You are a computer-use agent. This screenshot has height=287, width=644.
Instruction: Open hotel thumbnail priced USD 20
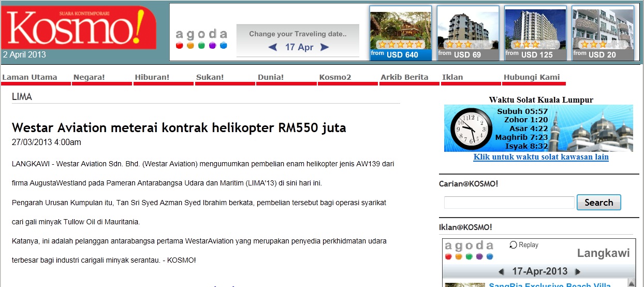(x=603, y=33)
